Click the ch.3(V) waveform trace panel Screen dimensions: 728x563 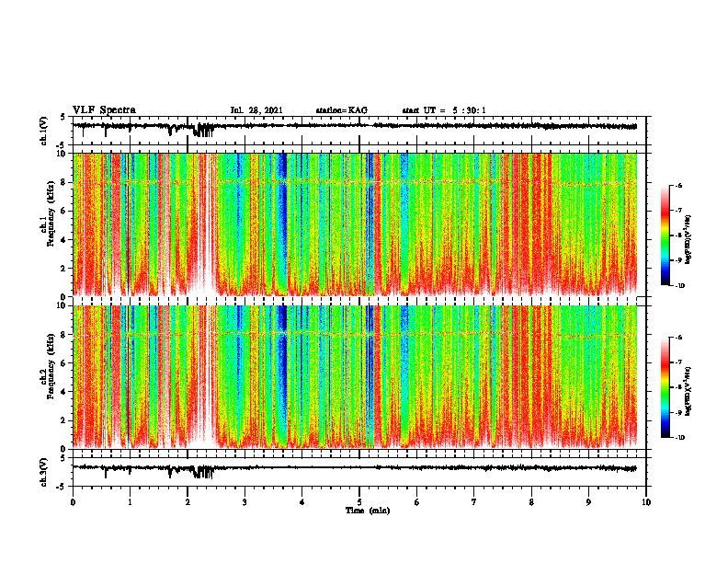(x=359, y=472)
